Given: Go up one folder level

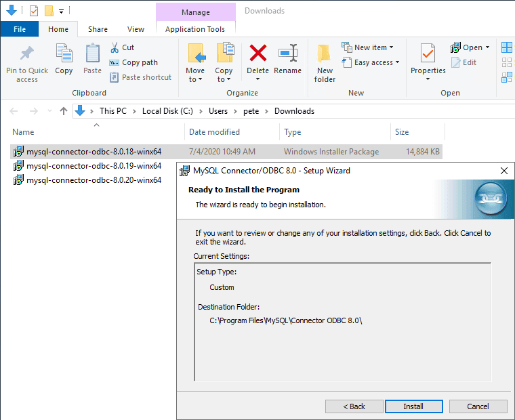Looking at the screenshot, I should coord(64,111).
